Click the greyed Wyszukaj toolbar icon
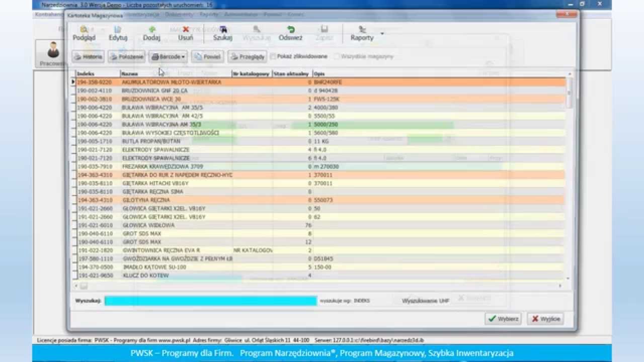Screen dimensions: 644x362 [x=257, y=30]
